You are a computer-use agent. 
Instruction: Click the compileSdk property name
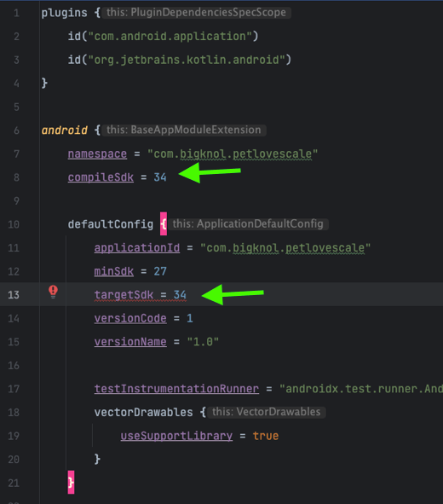tap(101, 177)
